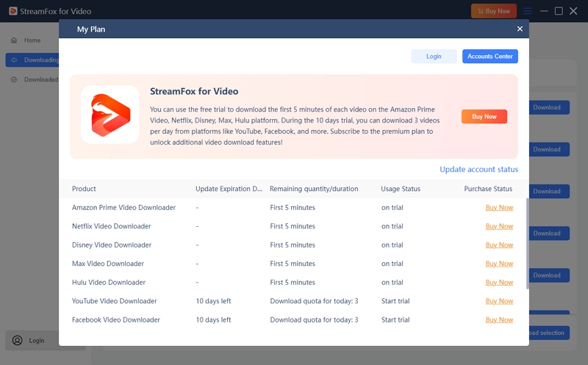Click the Home icon in sidebar

pyautogui.click(x=14, y=40)
